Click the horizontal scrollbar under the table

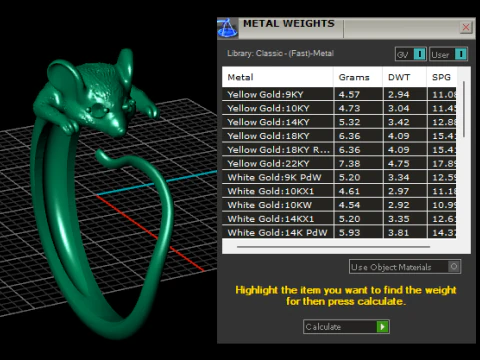point(333,247)
